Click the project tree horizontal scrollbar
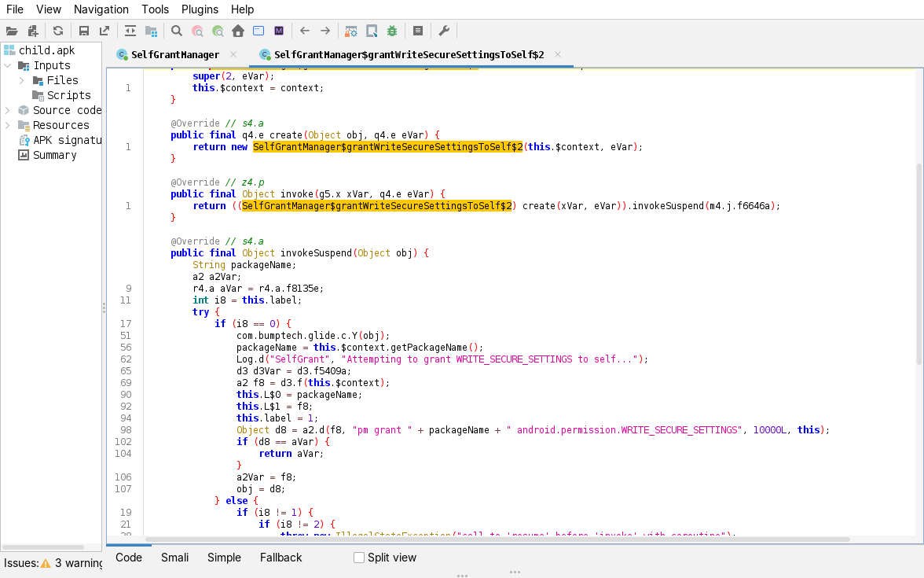Viewport: 924px width, 578px height. click(42, 547)
